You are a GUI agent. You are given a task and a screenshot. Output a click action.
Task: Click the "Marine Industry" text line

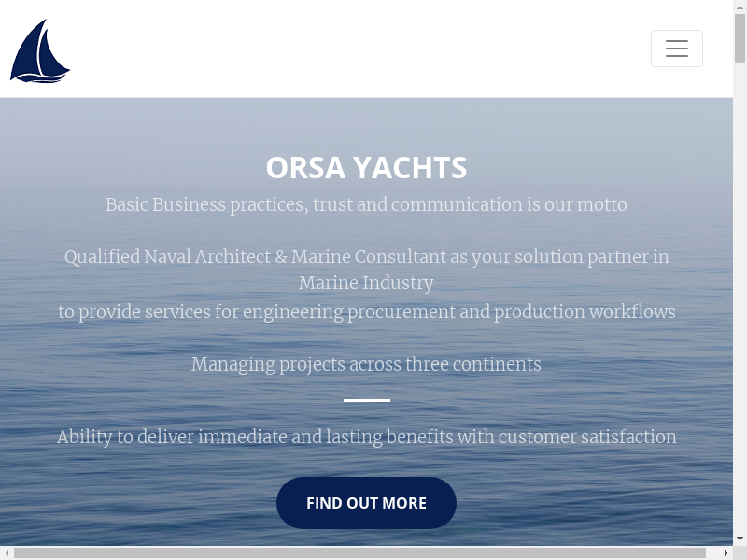pyautogui.click(x=366, y=283)
